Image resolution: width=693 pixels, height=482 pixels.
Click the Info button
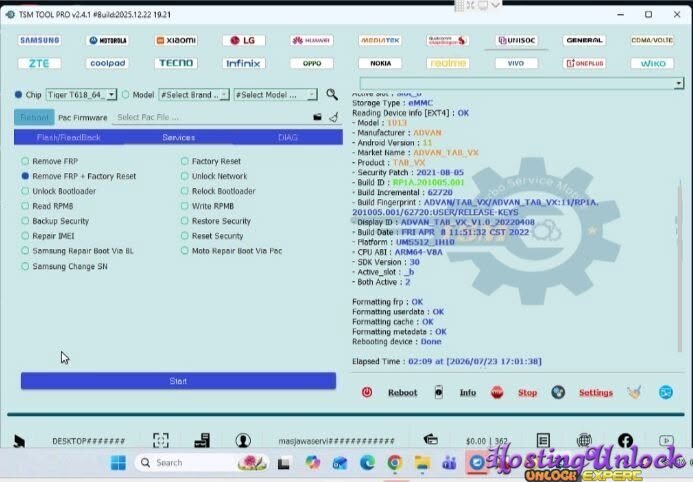pyautogui.click(x=468, y=393)
